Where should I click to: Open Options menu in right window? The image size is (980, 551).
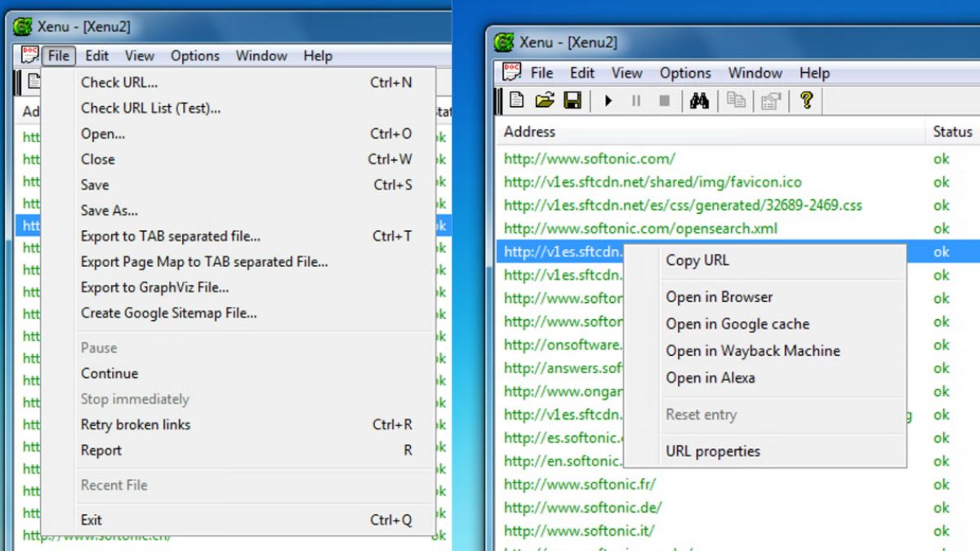click(685, 73)
